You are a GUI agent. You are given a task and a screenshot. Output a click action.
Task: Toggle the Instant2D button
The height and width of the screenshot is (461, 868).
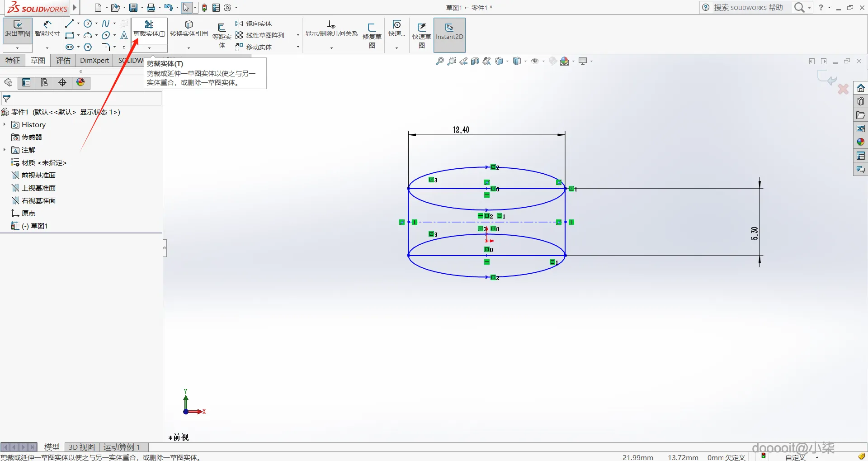click(449, 35)
